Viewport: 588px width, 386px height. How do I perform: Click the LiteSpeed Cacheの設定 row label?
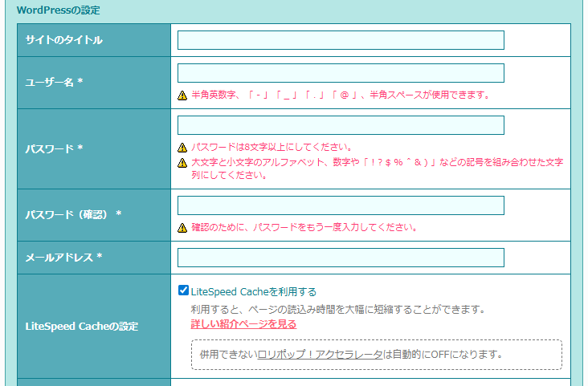click(x=82, y=326)
